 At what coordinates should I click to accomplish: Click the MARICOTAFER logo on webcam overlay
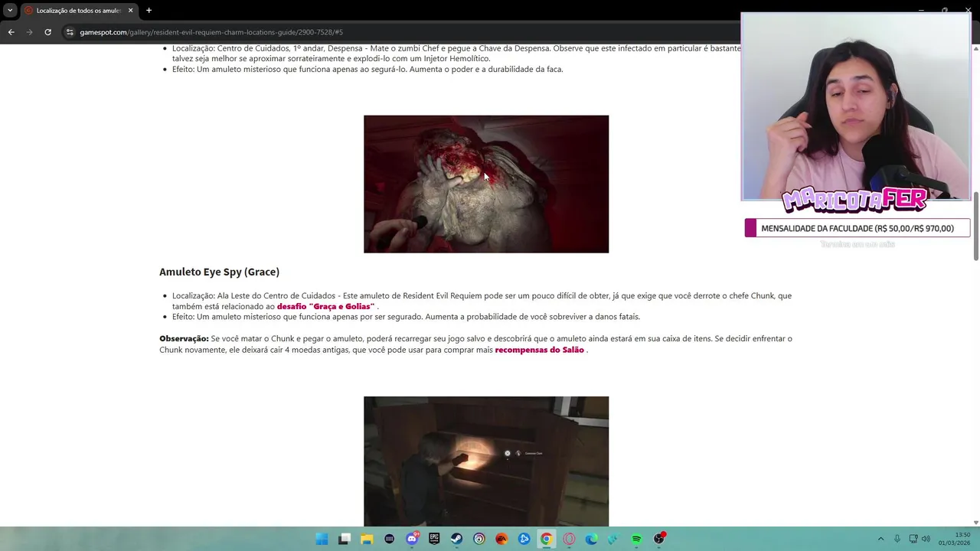(854, 201)
